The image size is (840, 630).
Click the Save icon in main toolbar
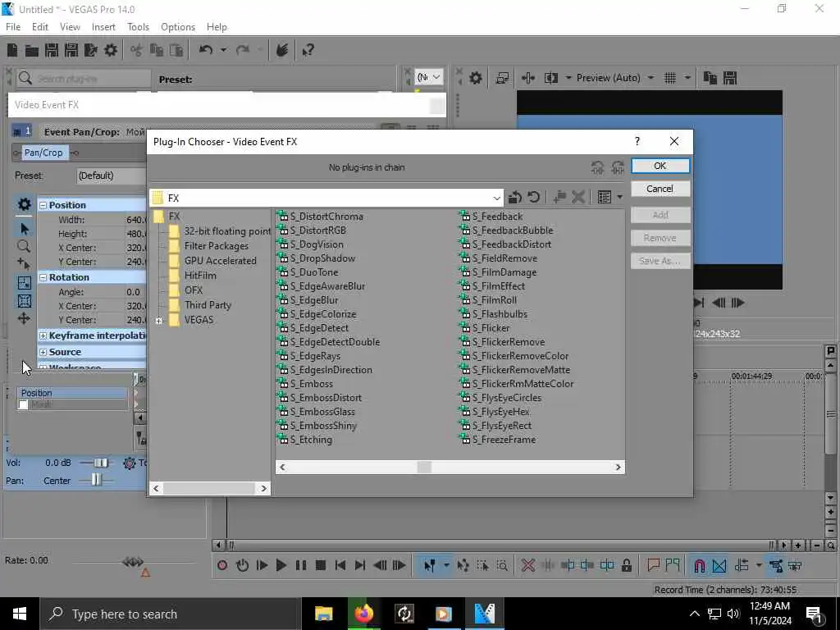(52, 50)
